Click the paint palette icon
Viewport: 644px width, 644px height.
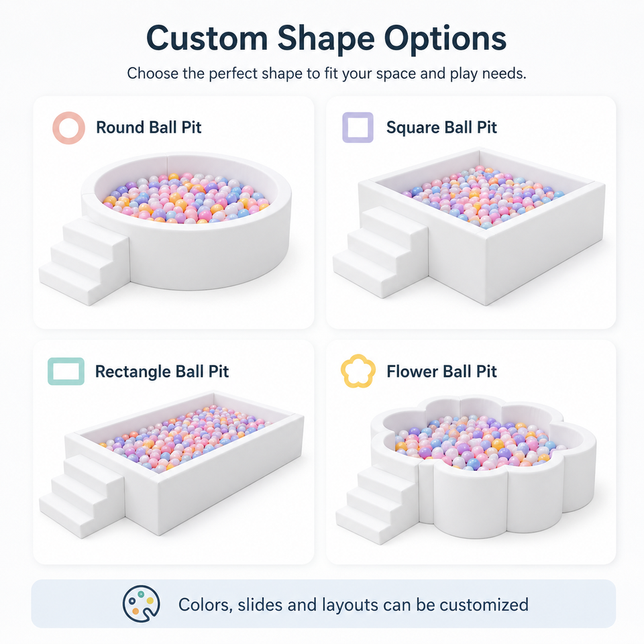[x=141, y=604]
